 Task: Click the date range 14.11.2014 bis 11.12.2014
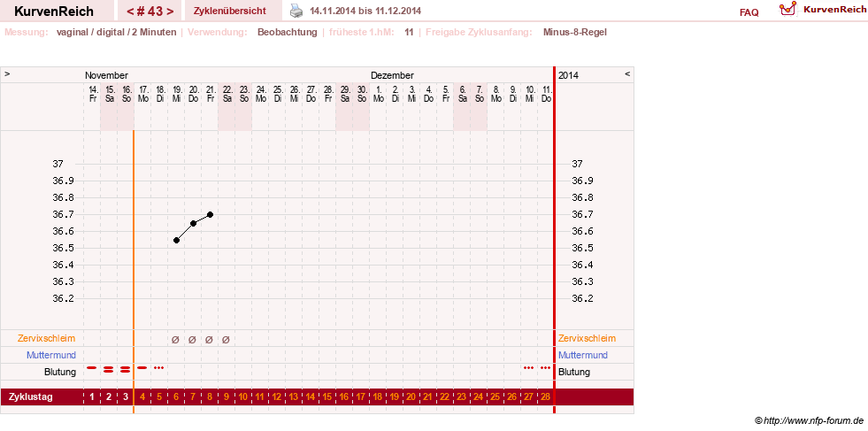click(x=365, y=12)
